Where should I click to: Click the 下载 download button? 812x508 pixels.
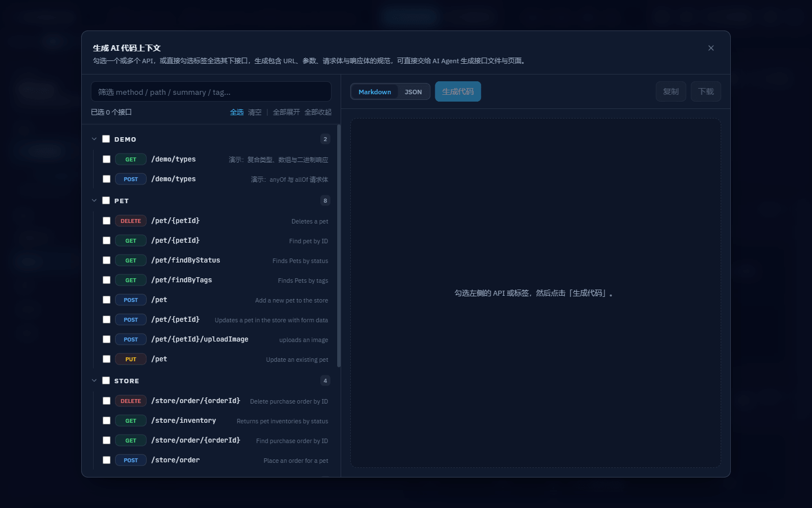click(x=706, y=91)
